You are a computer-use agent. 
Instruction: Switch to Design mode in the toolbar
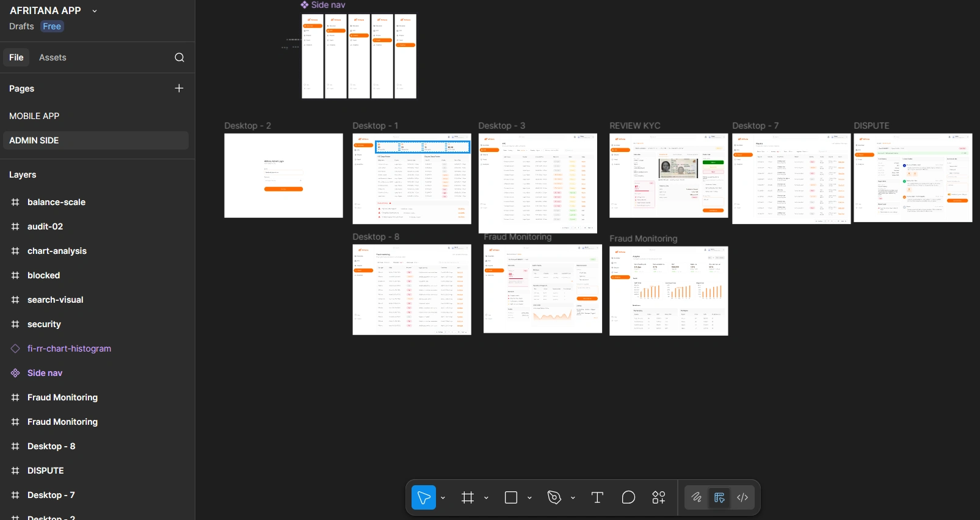point(719,497)
